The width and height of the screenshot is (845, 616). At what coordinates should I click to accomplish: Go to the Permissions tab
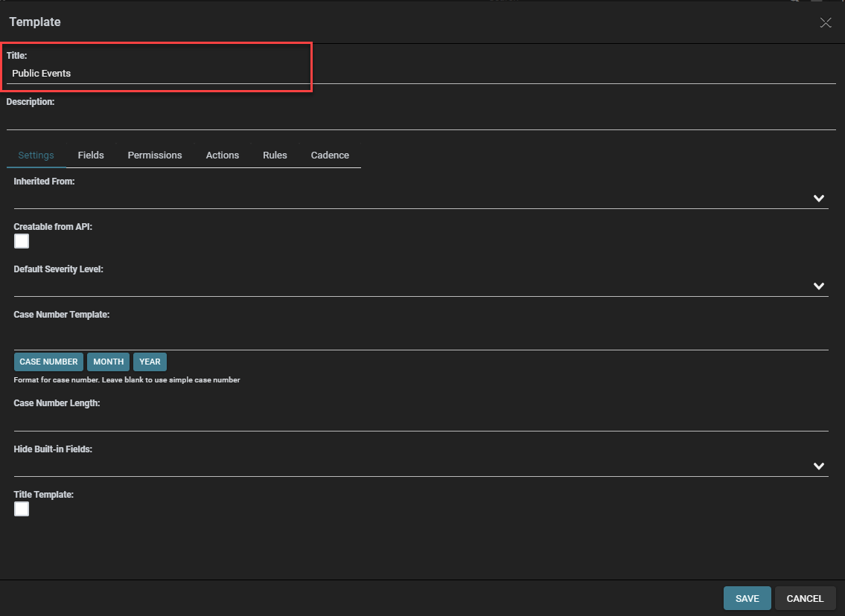155,155
